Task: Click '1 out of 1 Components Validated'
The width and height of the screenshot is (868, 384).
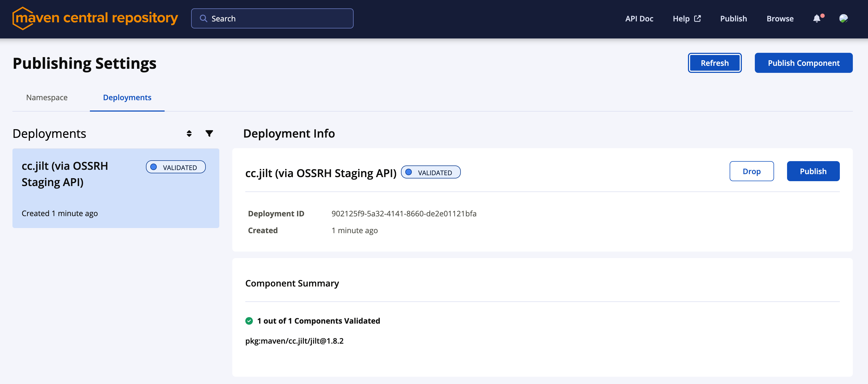Action: 318,321
